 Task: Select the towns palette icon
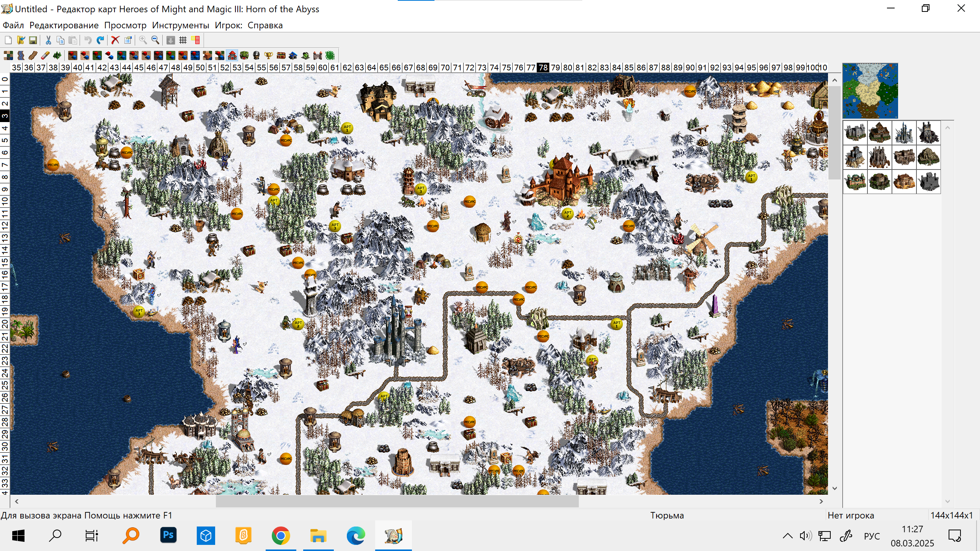coord(232,56)
